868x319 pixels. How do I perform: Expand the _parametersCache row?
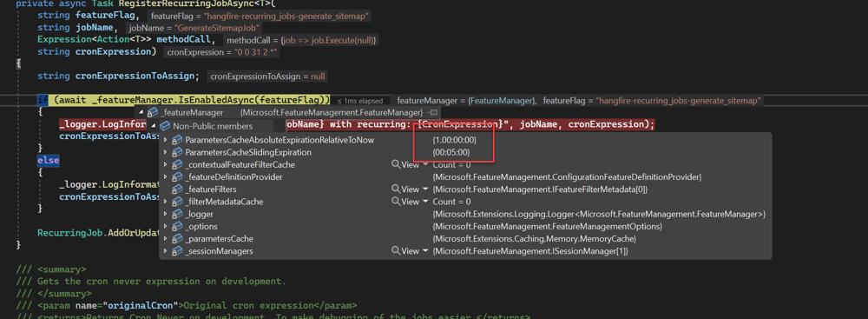pyautogui.click(x=166, y=239)
